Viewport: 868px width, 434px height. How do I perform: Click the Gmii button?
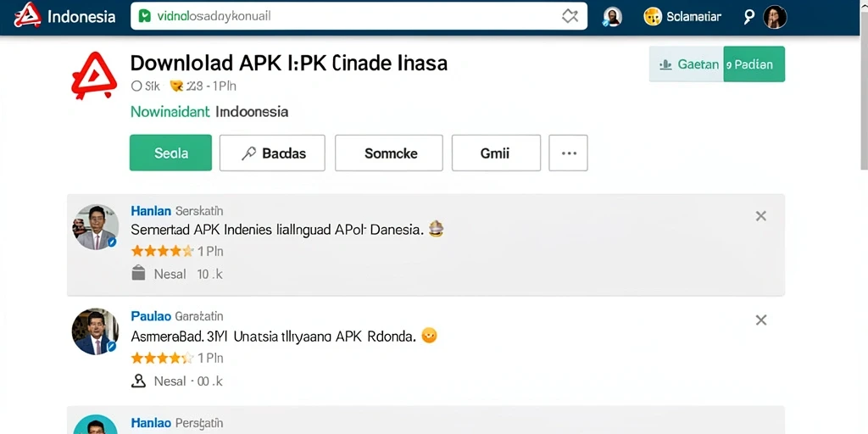(x=496, y=153)
